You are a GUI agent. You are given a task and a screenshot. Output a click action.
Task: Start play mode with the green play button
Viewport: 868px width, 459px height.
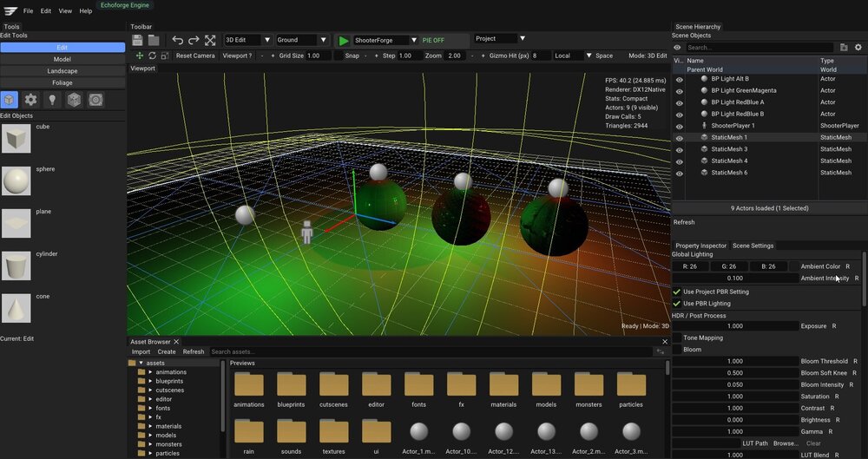coord(344,41)
